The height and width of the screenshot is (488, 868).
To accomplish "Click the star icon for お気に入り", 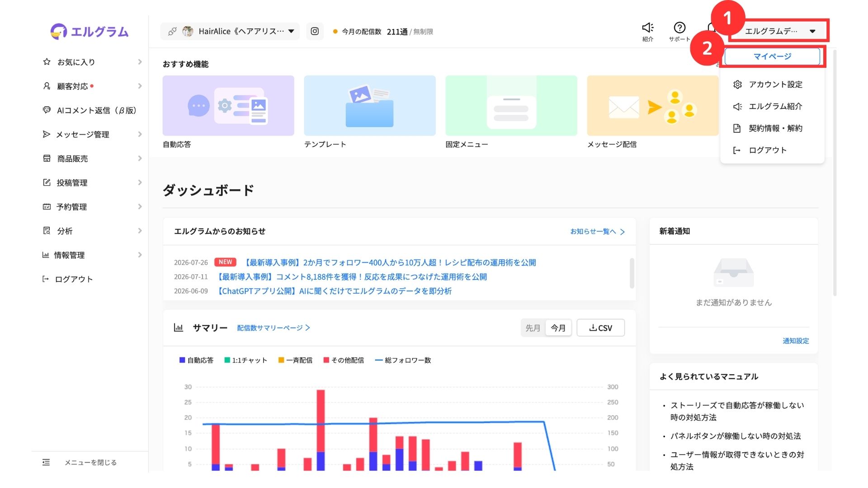I will (x=47, y=62).
